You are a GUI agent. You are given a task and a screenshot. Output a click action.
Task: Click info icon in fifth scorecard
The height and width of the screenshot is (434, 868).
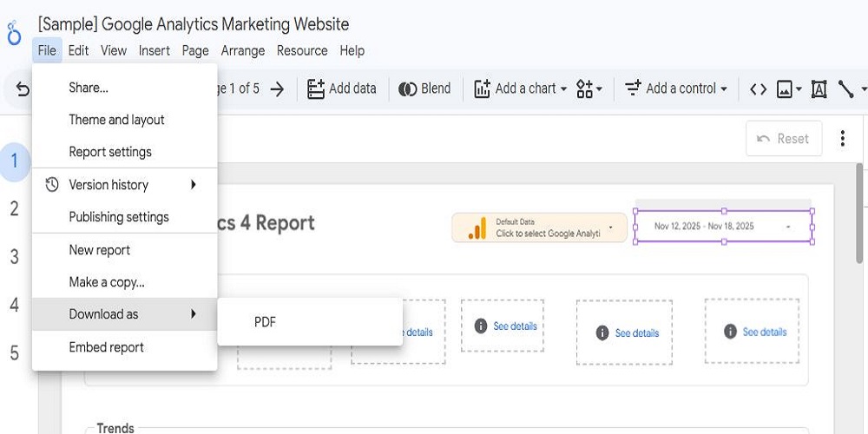pyautogui.click(x=730, y=332)
